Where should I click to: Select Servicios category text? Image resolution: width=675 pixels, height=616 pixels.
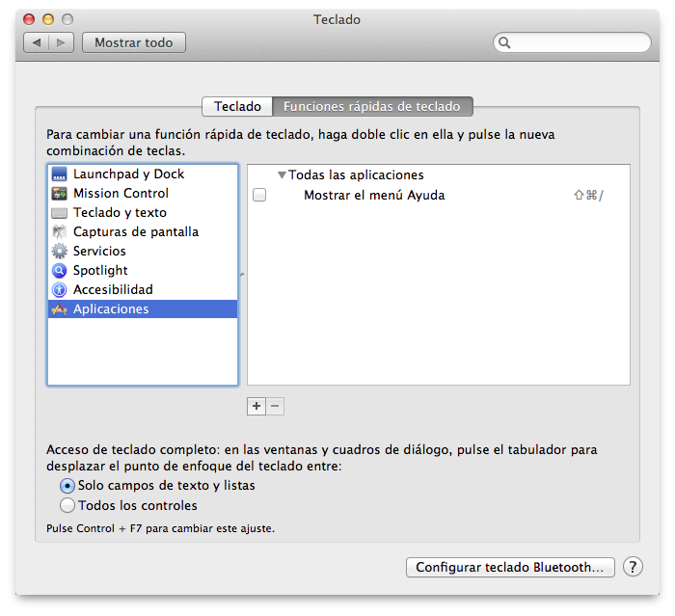[99, 251]
